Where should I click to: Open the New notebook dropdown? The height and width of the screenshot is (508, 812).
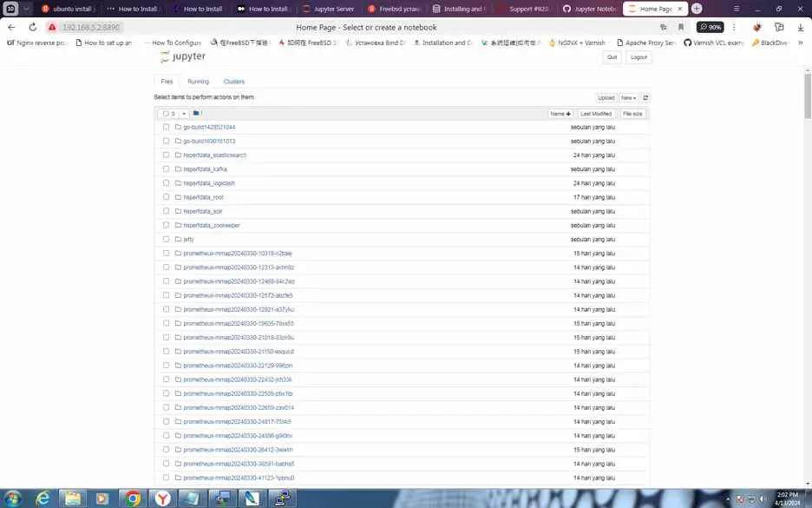[x=628, y=97]
